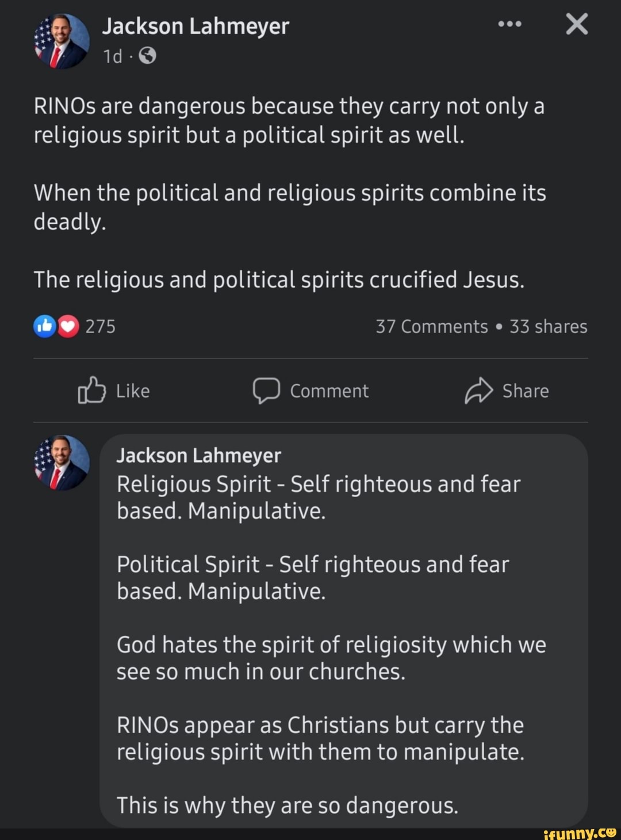
Task: Open the commenter's profile picture
Action: pos(62,463)
